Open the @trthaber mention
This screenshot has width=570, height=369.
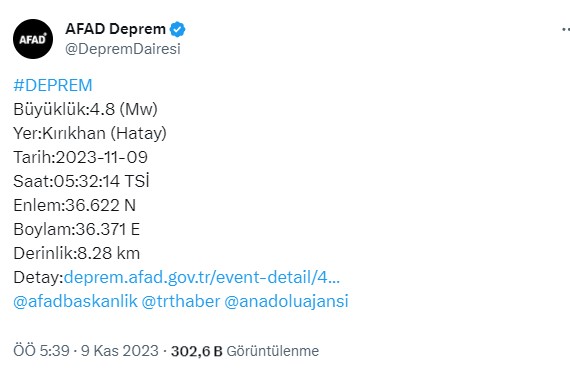181,301
